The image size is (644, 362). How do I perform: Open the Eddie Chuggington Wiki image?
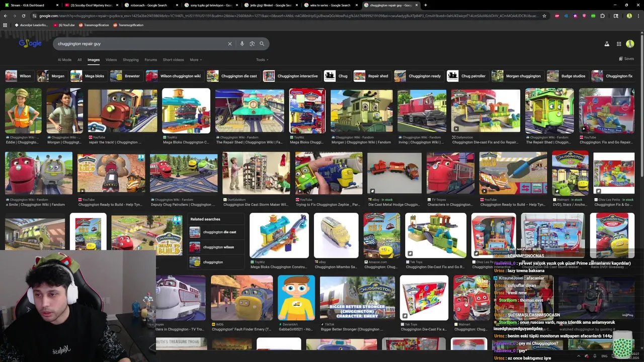(x=23, y=111)
